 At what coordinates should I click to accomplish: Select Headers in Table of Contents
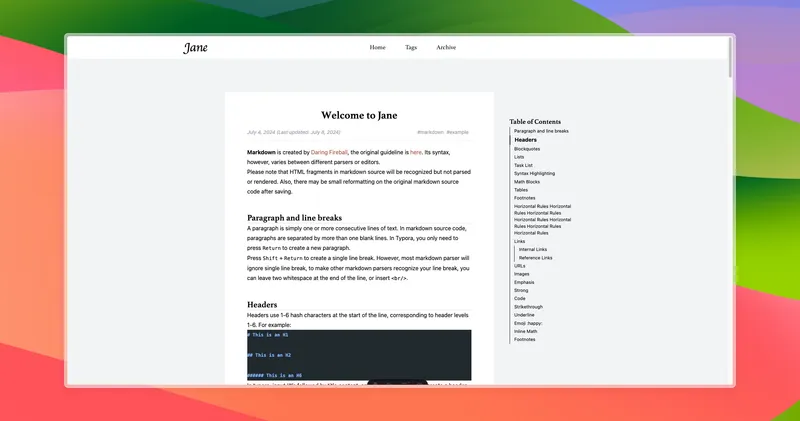tap(526, 140)
